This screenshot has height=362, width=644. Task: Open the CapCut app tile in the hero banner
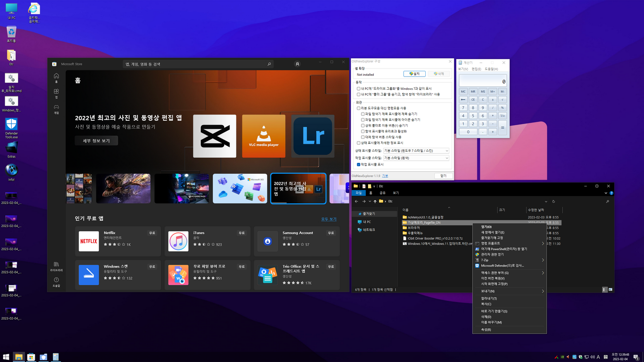tap(214, 136)
